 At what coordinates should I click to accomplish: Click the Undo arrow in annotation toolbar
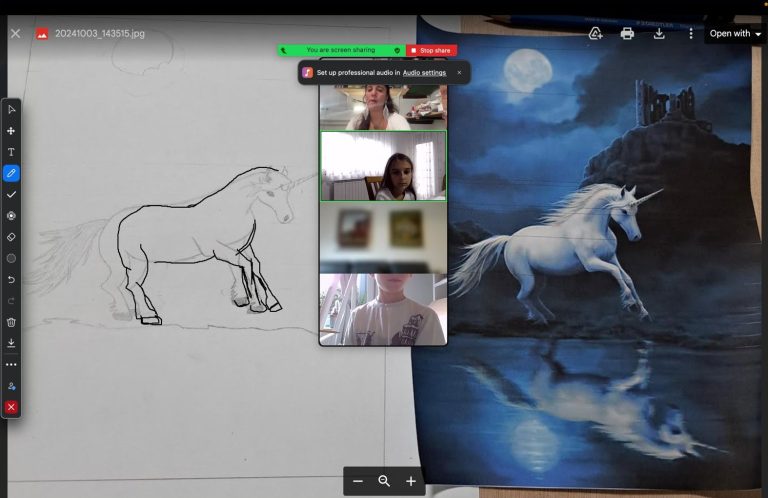[x=11, y=280]
